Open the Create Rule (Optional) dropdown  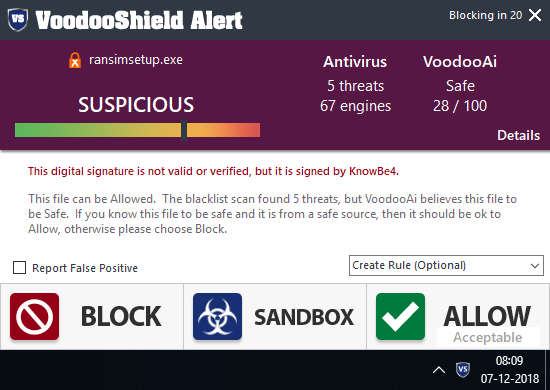[446, 265]
